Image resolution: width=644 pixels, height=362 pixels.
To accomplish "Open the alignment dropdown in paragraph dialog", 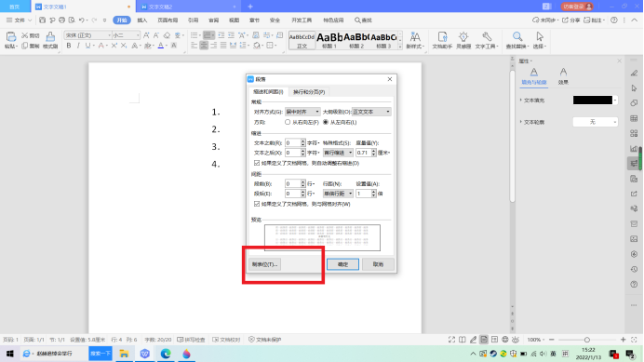I will point(302,112).
